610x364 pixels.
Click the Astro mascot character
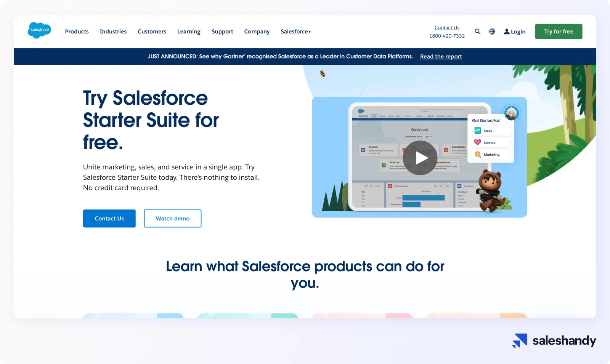coord(491,190)
